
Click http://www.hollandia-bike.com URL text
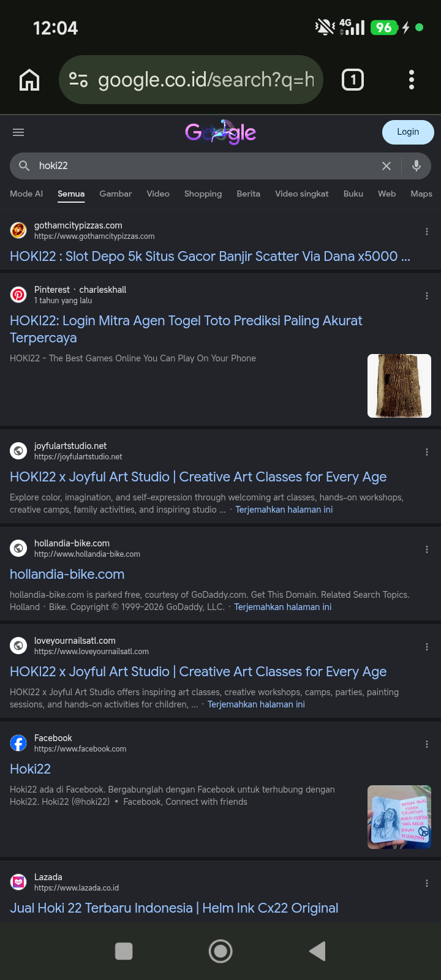point(87,554)
